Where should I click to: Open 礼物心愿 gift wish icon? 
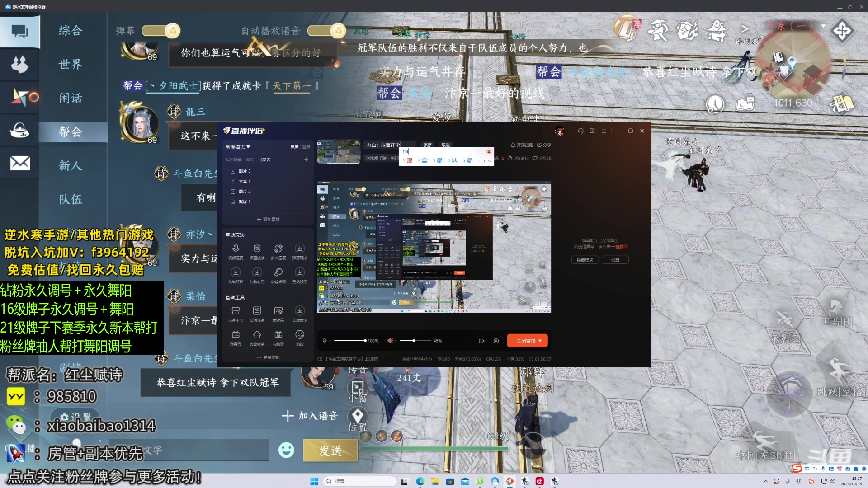click(257, 275)
